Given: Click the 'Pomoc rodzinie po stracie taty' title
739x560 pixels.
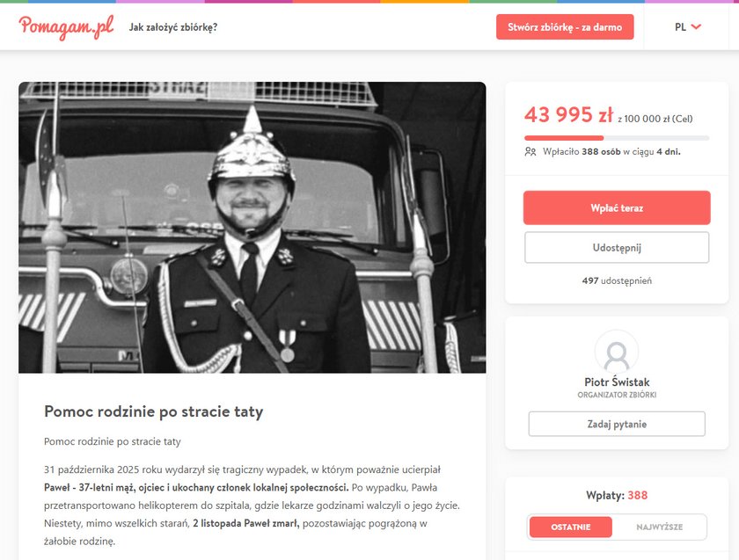Looking at the screenshot, I should tap(154, 411).
